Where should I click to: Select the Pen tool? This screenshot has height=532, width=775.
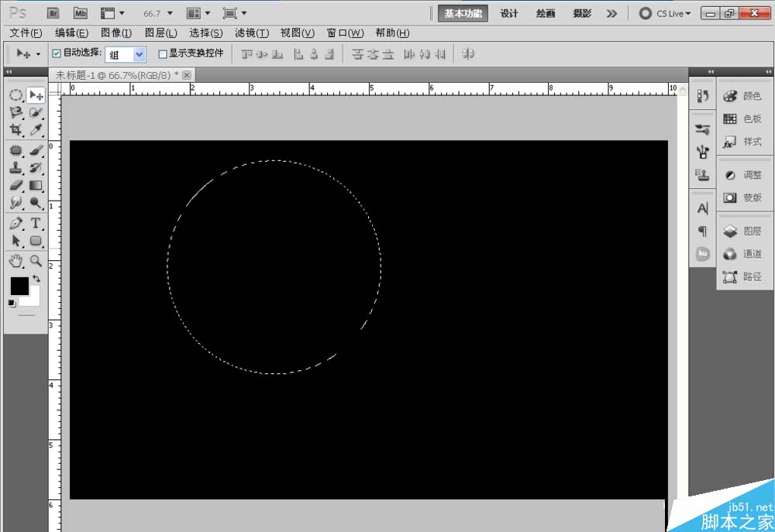tap(16, 223)
